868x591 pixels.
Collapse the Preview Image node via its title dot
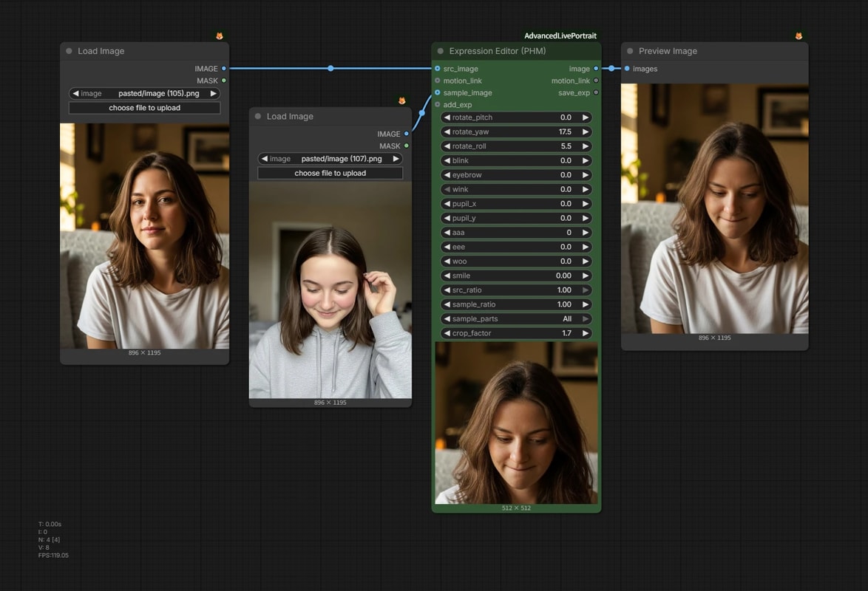coord(630,51)
